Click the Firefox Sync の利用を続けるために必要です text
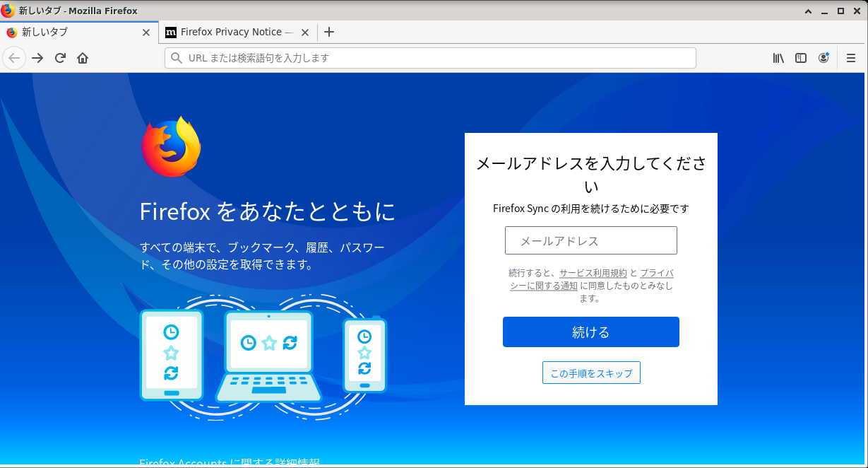This screenshot has width=868, height=468. click(x=591, y=209)
